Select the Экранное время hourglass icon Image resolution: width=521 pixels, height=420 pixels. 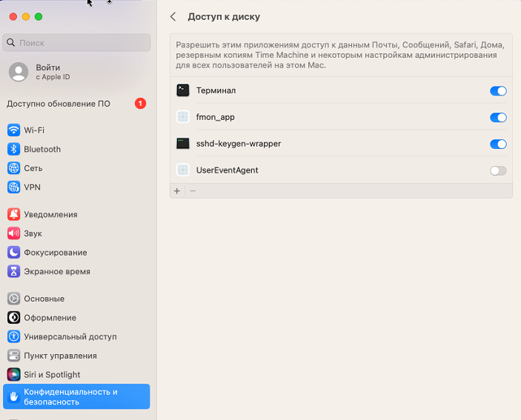[x=13, y=272]
